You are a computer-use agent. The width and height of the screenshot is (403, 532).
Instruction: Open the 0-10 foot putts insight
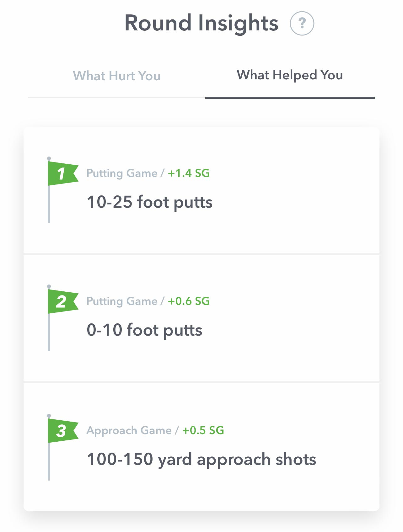[144, 330]
